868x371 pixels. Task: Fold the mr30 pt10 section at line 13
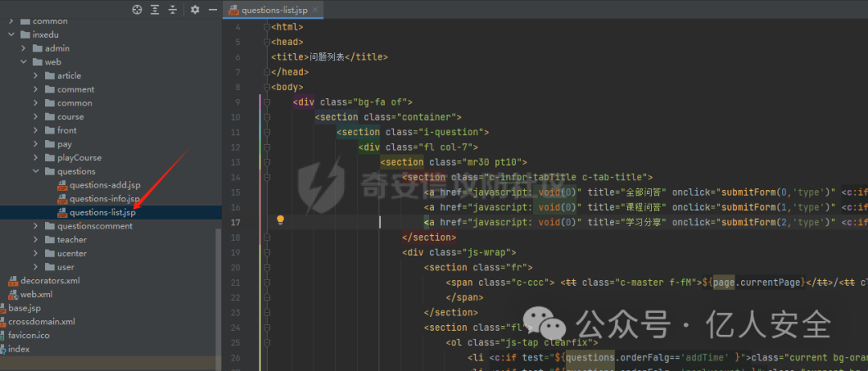click(x=267, y=162)
